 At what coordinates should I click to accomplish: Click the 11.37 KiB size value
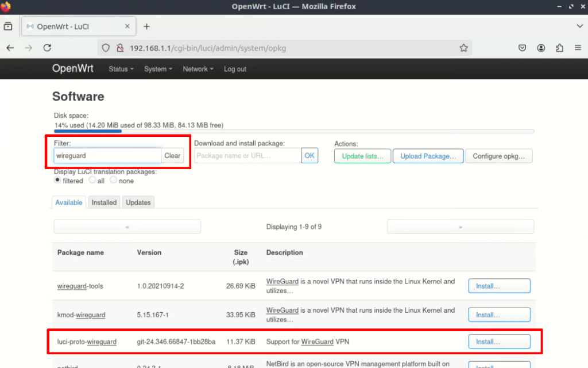tap(241, 342)
